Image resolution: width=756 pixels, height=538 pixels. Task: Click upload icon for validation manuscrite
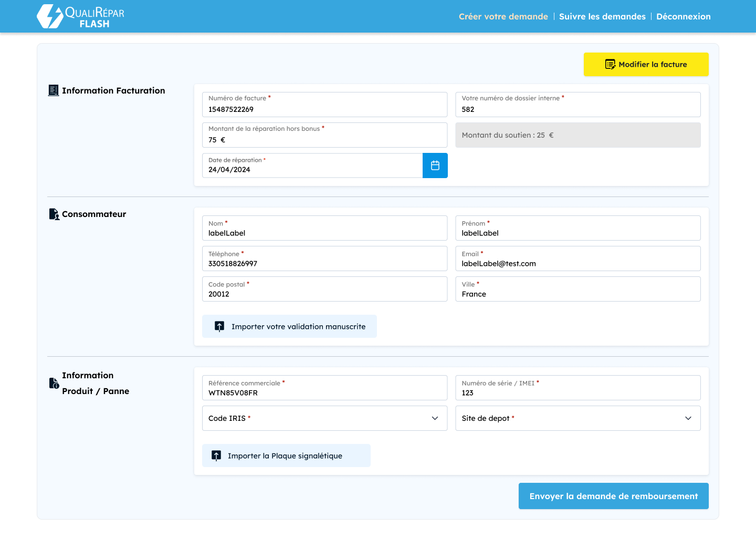pos(219,326)
